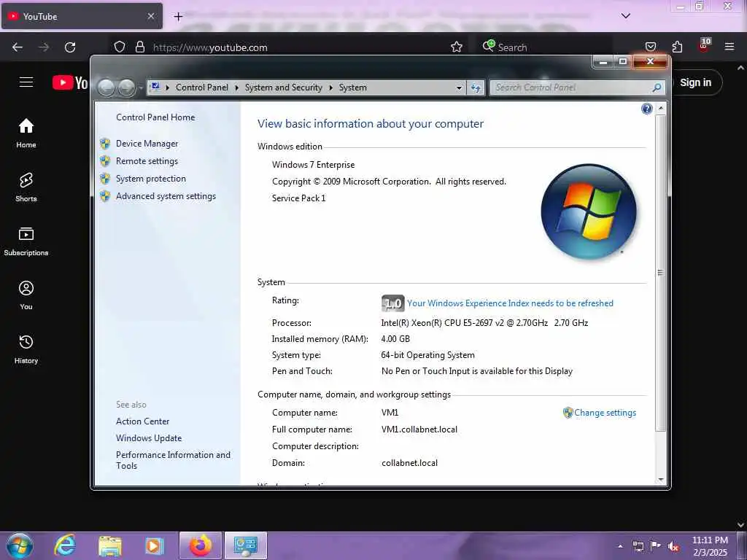Refresh the Control Panel address bar
Image resolution: width=747 pixels, height=560 pixels.
pos(476,87)
